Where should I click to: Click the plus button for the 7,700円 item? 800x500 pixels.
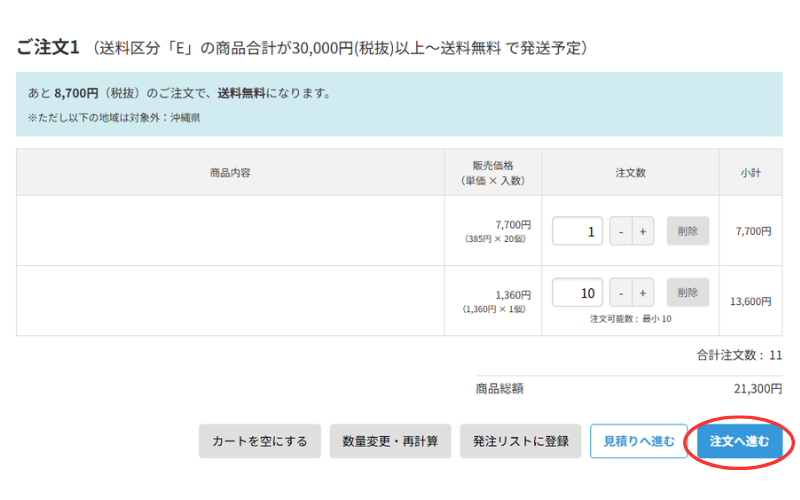[642, 231]
